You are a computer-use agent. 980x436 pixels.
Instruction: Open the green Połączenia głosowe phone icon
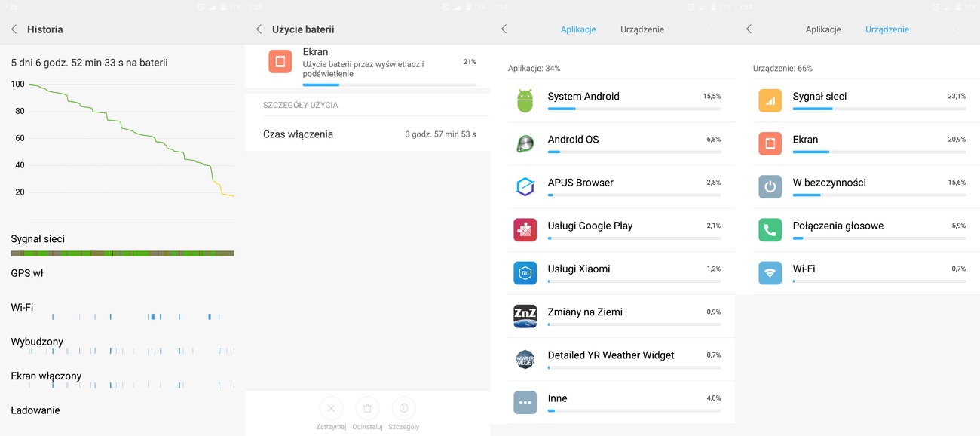click(x=770, y=230)
